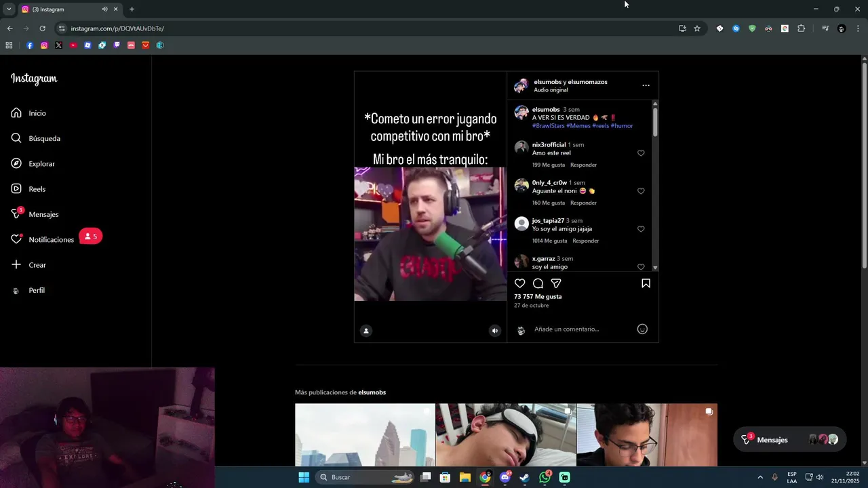Reload the page
This screenshot has height=488, width=868.
coord(42,28)
